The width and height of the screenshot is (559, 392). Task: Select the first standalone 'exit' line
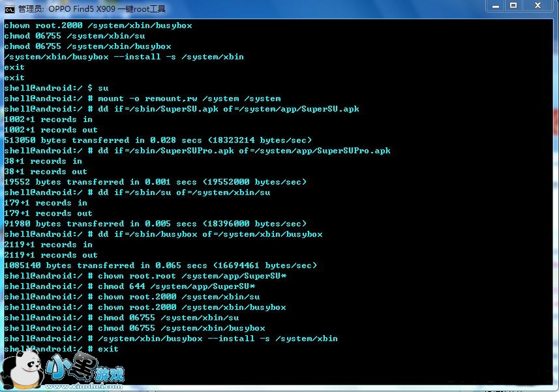click(x=14, y=67)
